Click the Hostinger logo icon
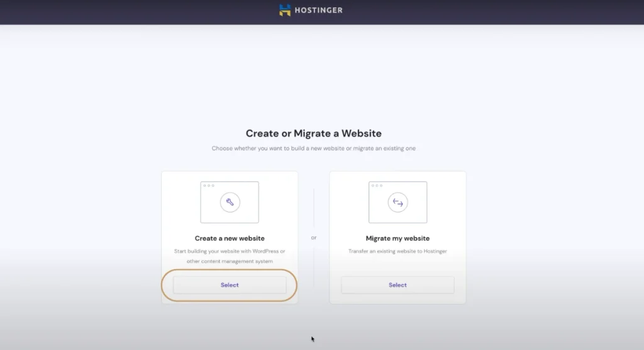The image size is (644, 350). point(285,10)
